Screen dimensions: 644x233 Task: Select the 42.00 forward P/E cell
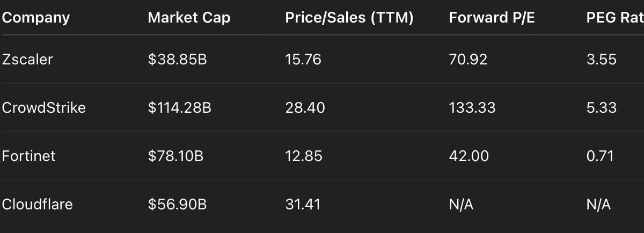(x=469, y=156)
